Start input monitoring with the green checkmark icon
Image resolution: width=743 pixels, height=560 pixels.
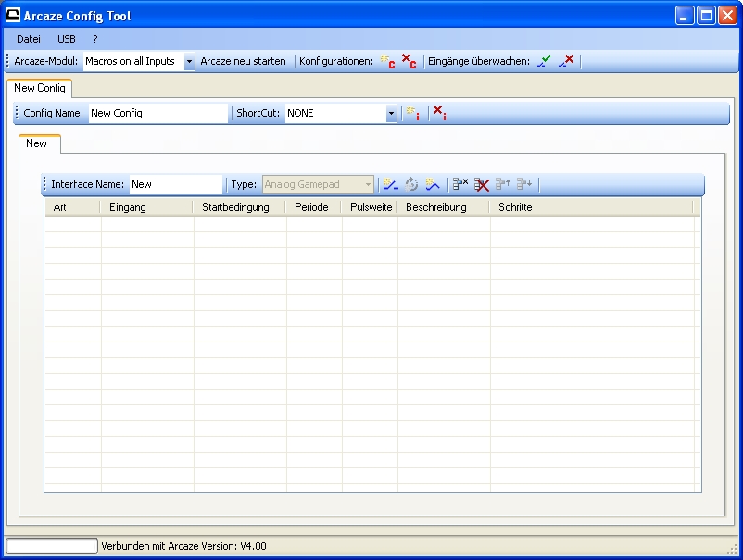544,61
